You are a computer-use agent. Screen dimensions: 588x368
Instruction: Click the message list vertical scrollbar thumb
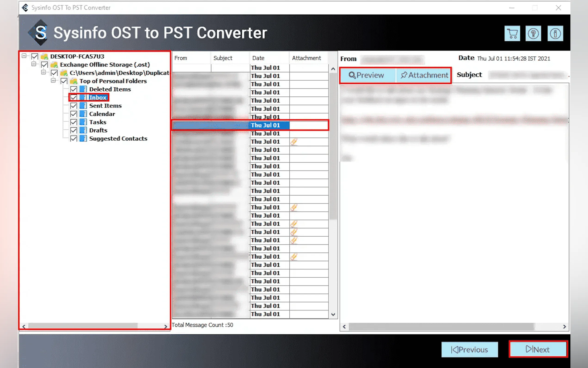[333, 146]
